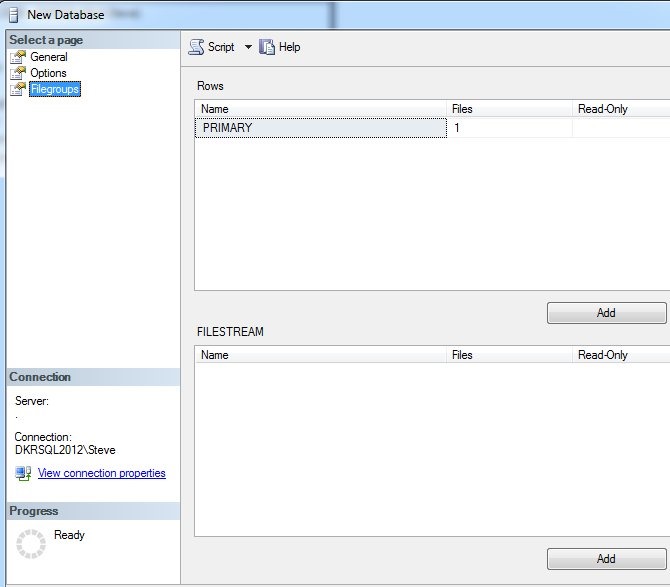Click the Script scroll icon in toolbar
This screenshot has height=587, width=670.
(196, 47)
